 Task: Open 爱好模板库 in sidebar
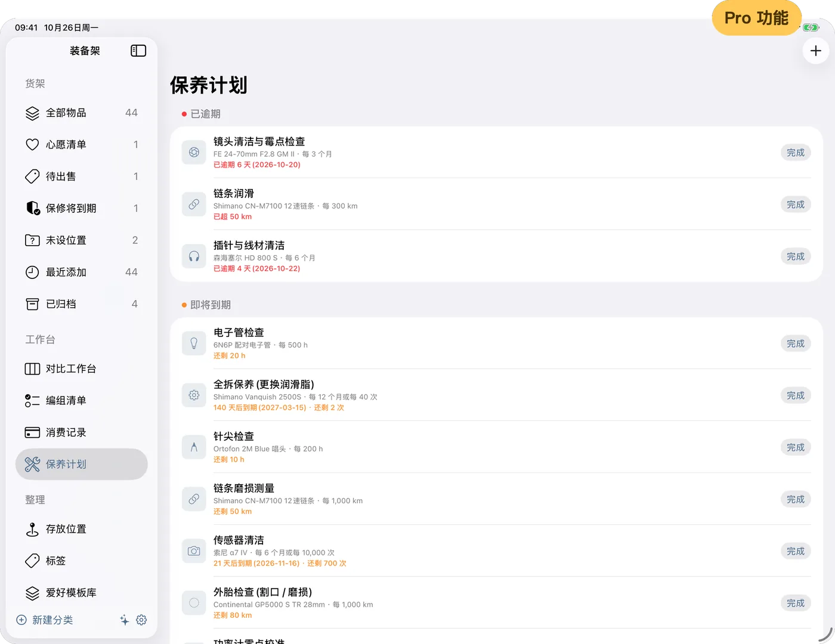coord(82,593)
